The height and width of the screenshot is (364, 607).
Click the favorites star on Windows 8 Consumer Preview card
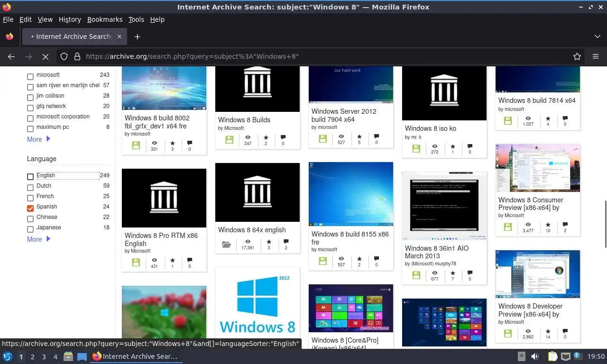pyautogui.click(x=548, y=225)
